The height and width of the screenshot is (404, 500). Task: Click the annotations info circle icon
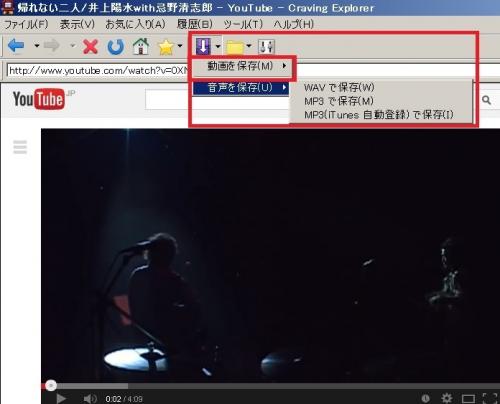coord(425,398)
